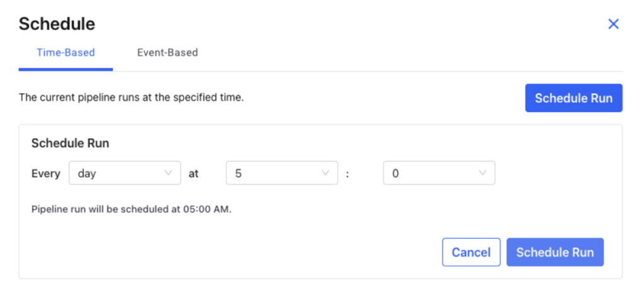Click the colon separator between hour and minute
Image resolution: width=644 pixels, height=286 pixels.
click(x=347, y=174)
